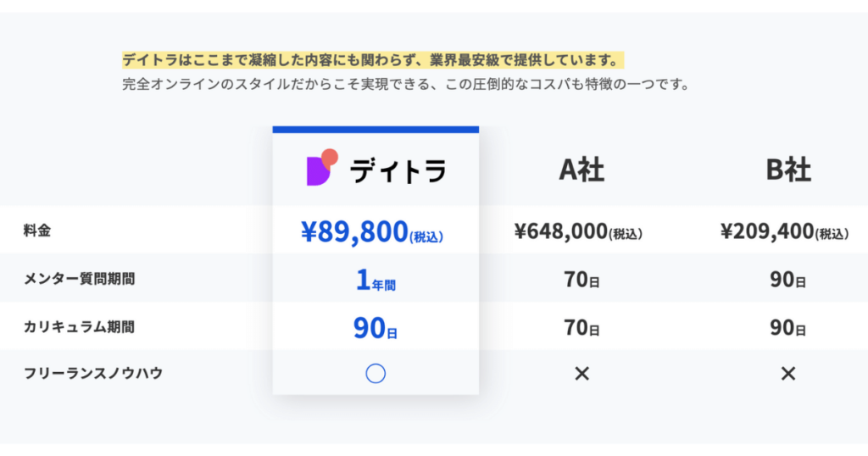Click デイトラ's 90日 curriculum period
This screenshot has width=868, height=456.
[376, 328]
